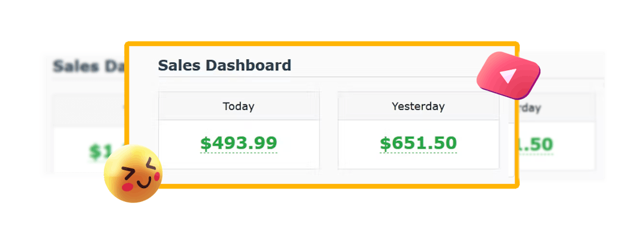The width and height of the screenshot is (644, 230).
Task: Click the dotted underline beneath $651.50
Action: pyautogui.click(x=418, y=153)
